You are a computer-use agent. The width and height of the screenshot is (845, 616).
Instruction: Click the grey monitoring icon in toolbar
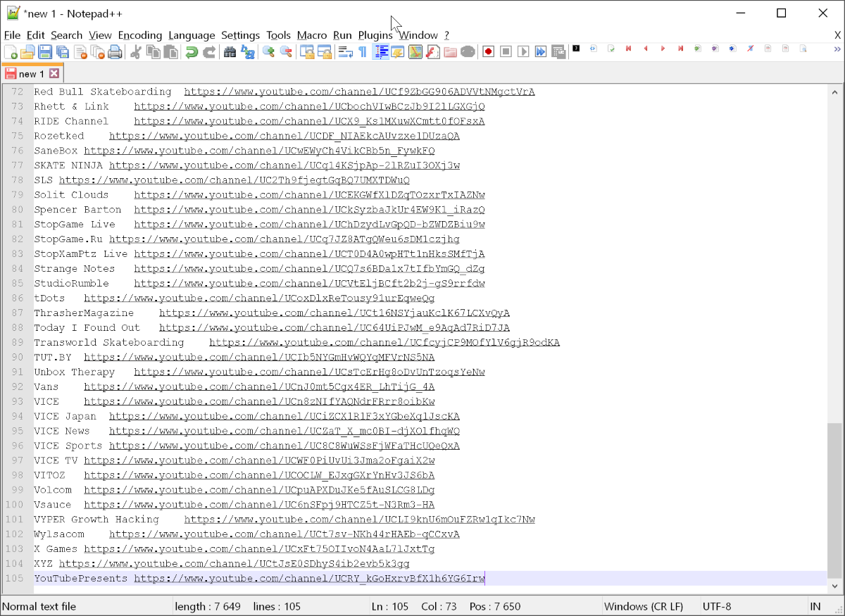468,51
